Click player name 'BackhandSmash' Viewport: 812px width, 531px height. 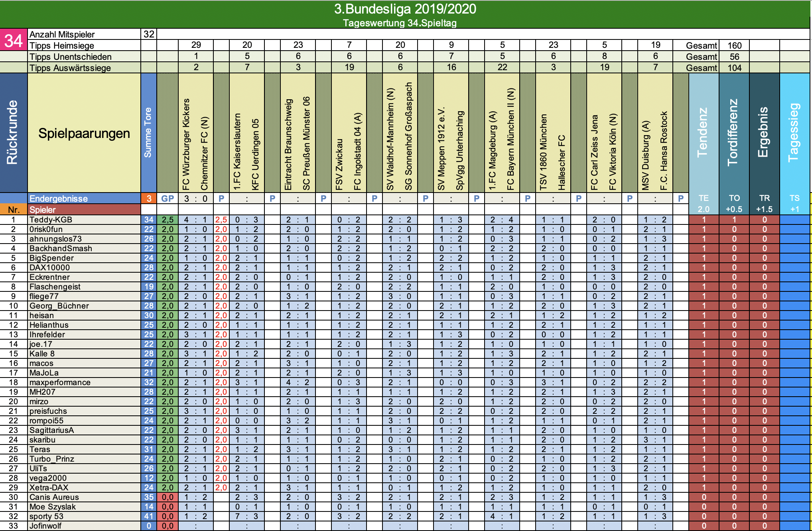pyautogui.click(x=61, y=248)
